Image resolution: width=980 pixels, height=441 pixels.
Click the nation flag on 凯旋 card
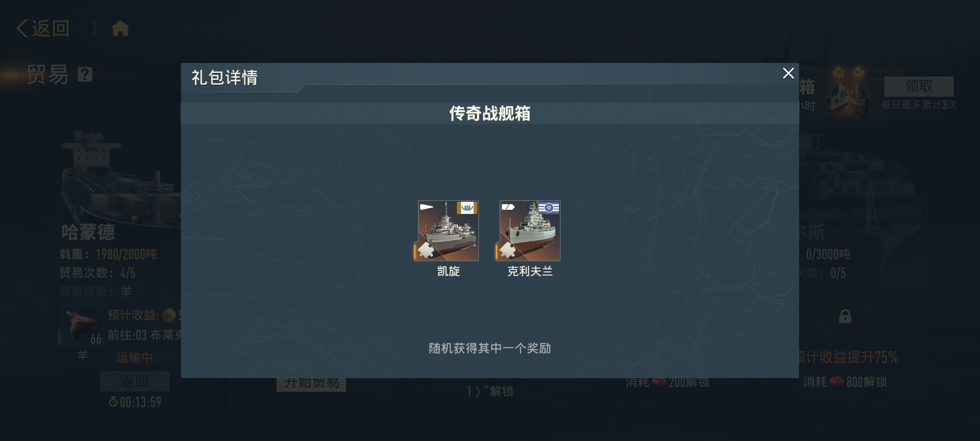coord(467,208)
